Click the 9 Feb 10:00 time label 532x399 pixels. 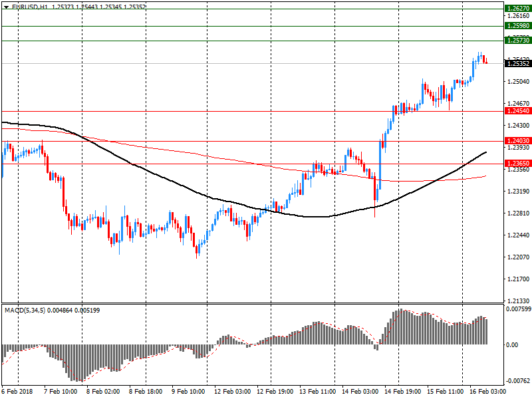[x=190, y=392]
